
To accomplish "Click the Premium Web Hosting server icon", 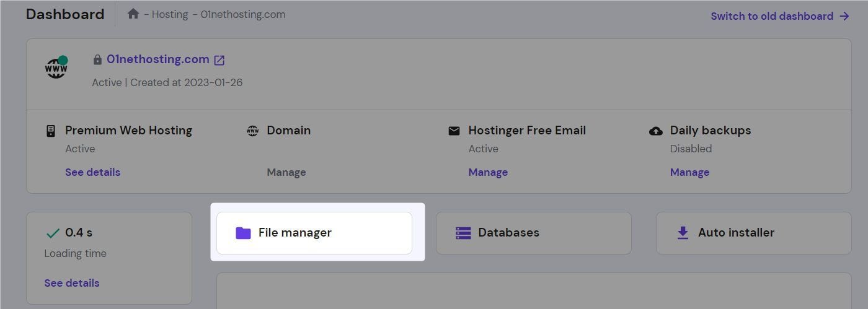I will point(51,131).
